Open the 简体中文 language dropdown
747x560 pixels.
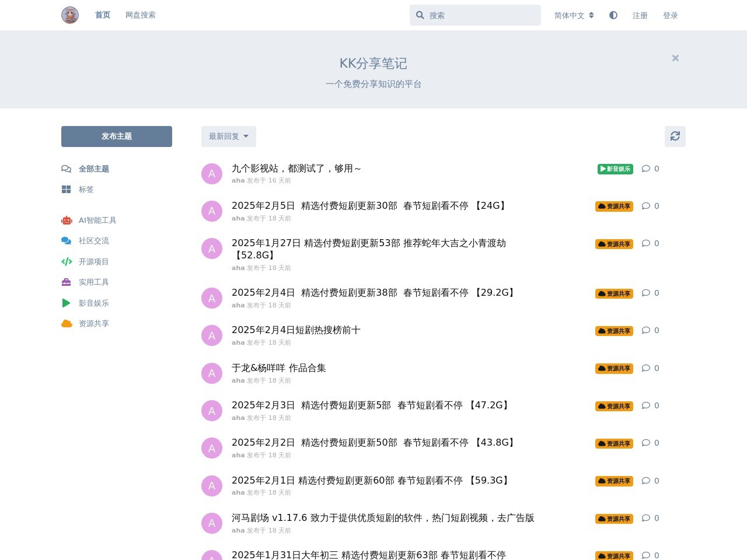coord(574,15)
